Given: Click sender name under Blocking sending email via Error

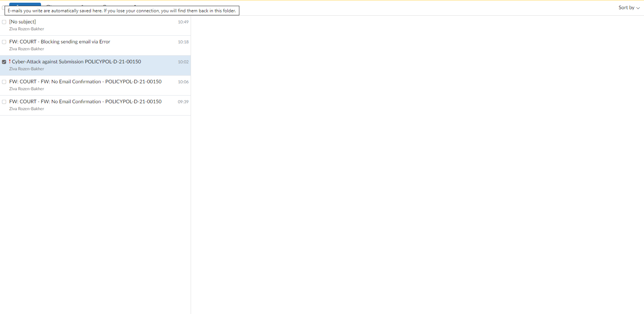Looking at the screenshot, I should pos(26,49).
